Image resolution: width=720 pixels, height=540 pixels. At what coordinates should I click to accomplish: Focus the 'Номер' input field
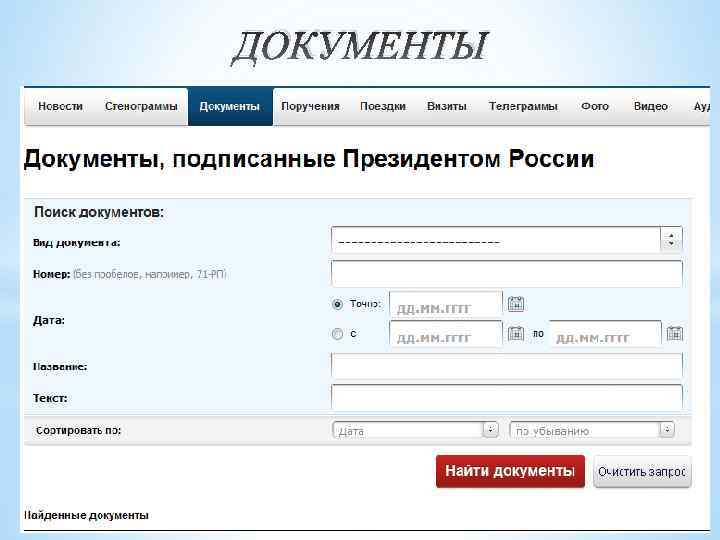tap(506, 274)
